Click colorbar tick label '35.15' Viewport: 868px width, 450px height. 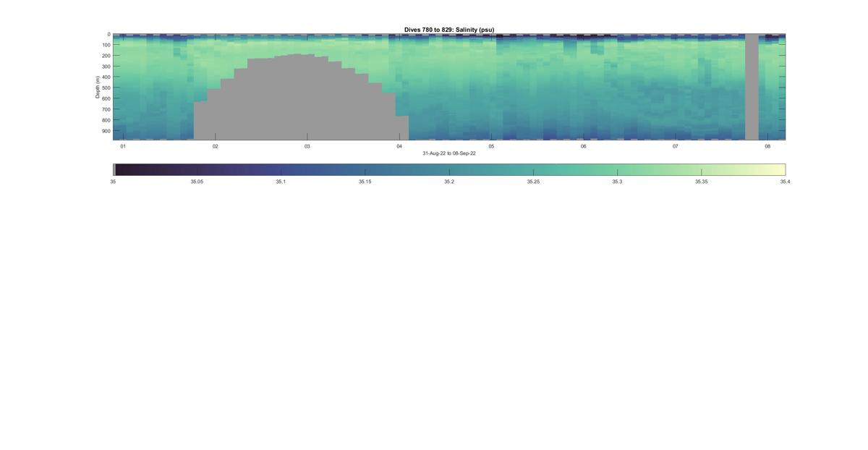pyautogui.click(x=365, y=182)
